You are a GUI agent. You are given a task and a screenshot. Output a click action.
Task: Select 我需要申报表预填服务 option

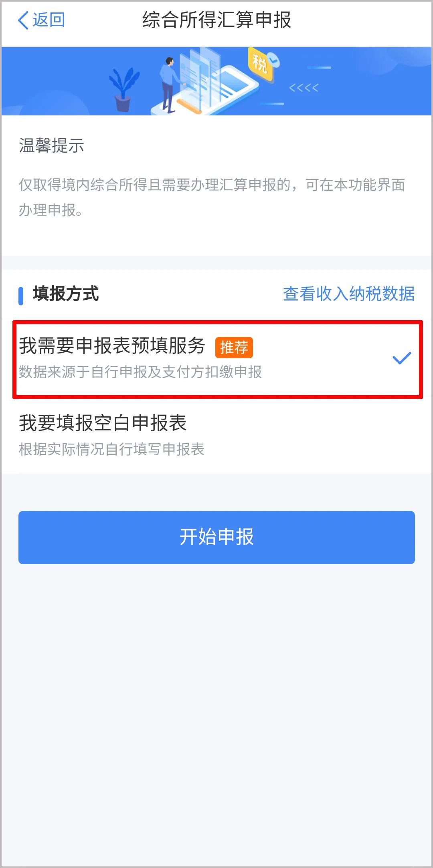pos(216,359)
